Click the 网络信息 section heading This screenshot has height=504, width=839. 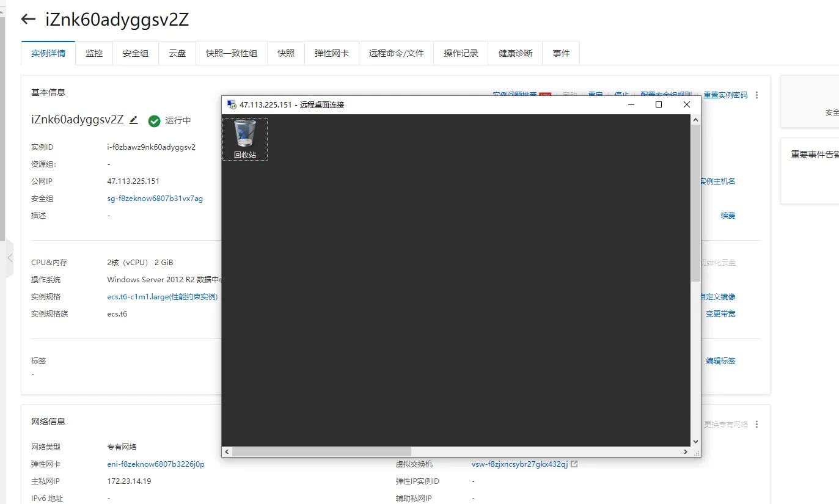[48, 422]
